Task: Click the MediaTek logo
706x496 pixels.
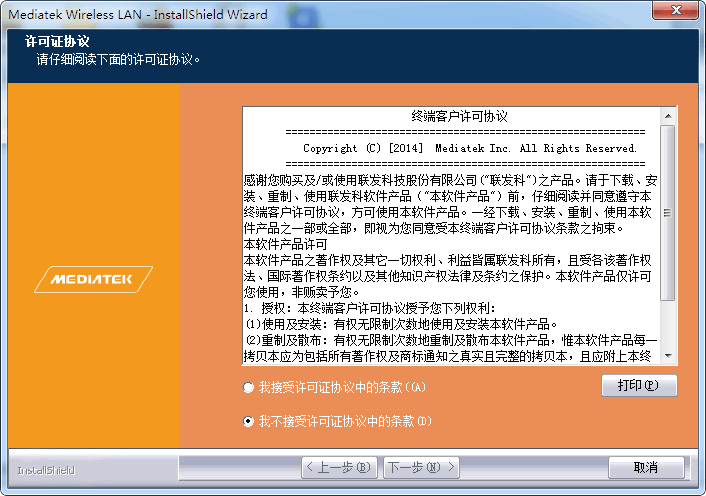Action: (x=93, y=280)
